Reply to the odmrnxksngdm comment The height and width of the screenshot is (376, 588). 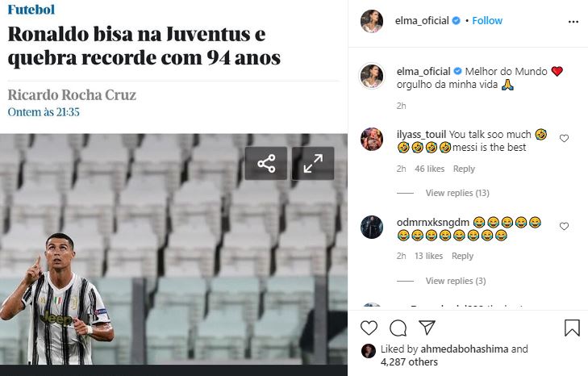(x=462, y=256)
